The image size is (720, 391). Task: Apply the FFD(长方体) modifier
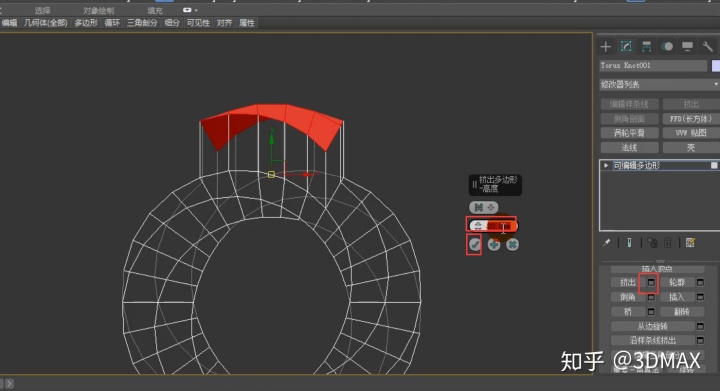691,119
